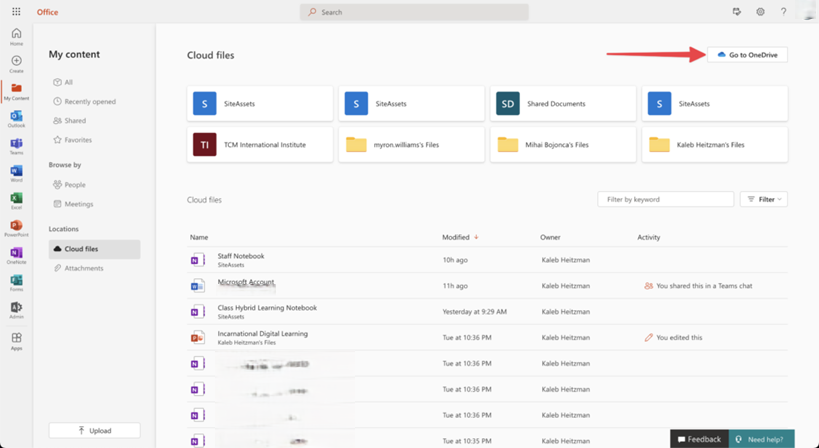Click the Go to OneDrive button
Screen dimensions: 819x448
tap(747, 55)
